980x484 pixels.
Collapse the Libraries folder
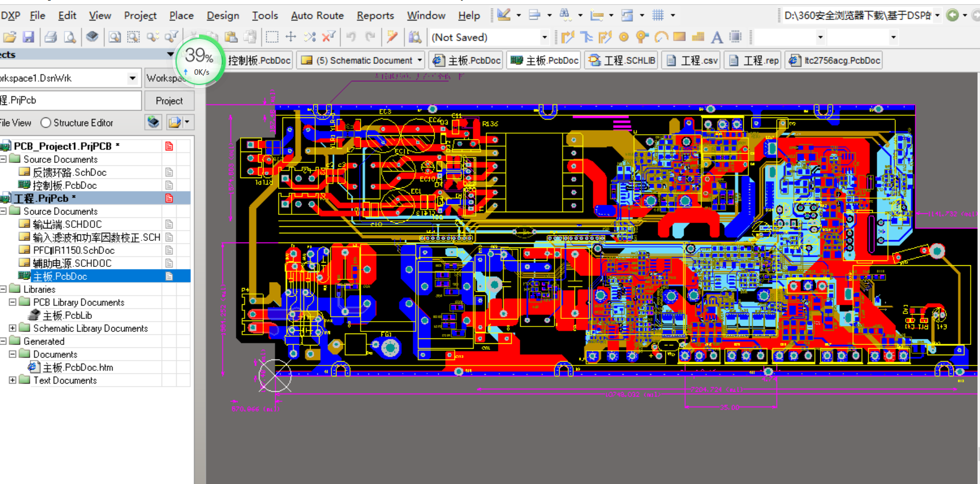click(x=3, y=289)
